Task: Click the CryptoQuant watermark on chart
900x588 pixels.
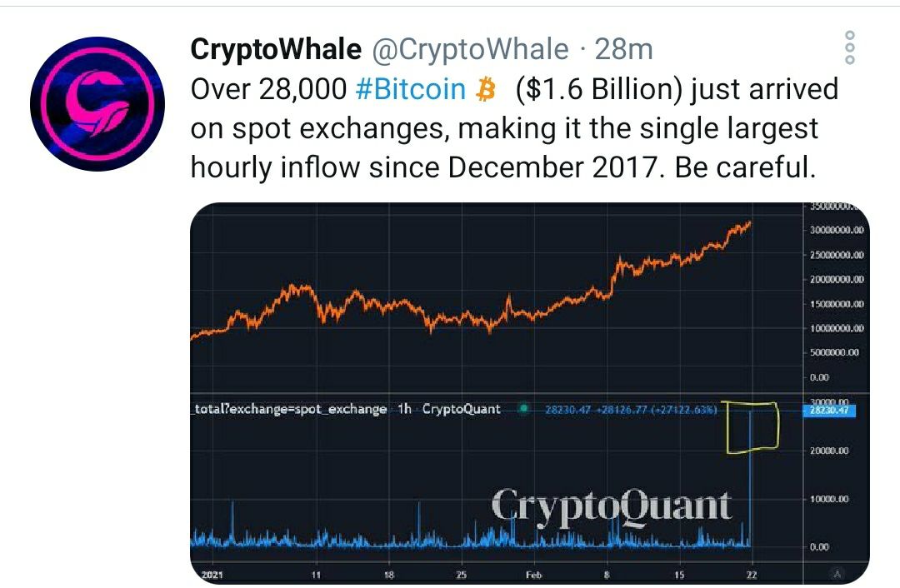Action: pyautogui.click(x=611, y=506)
